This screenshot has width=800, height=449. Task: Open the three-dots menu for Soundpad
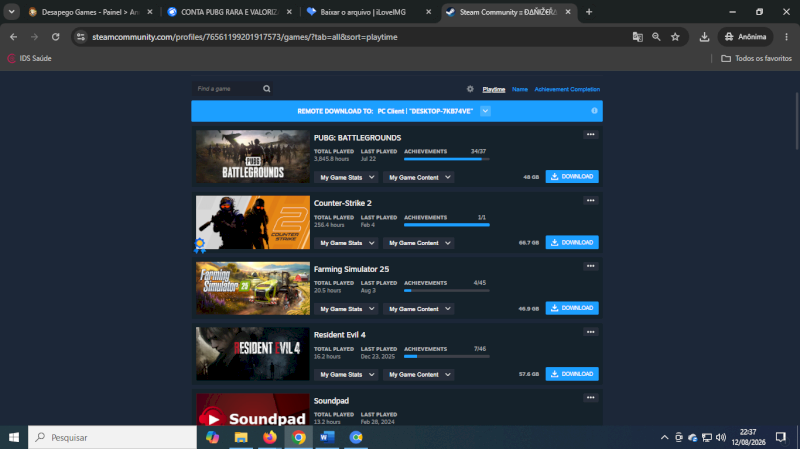(590, 397)
